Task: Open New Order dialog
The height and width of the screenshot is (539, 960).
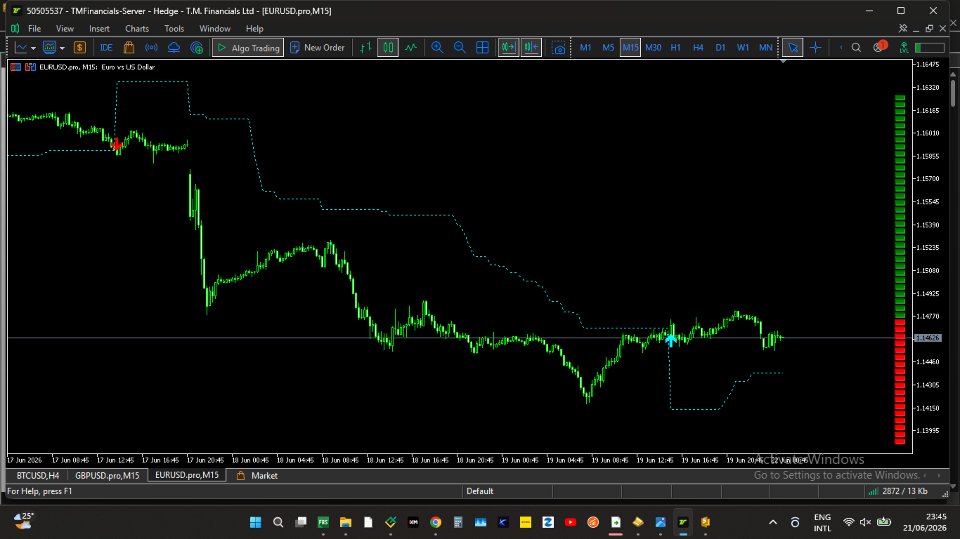Action: (317, 47)
